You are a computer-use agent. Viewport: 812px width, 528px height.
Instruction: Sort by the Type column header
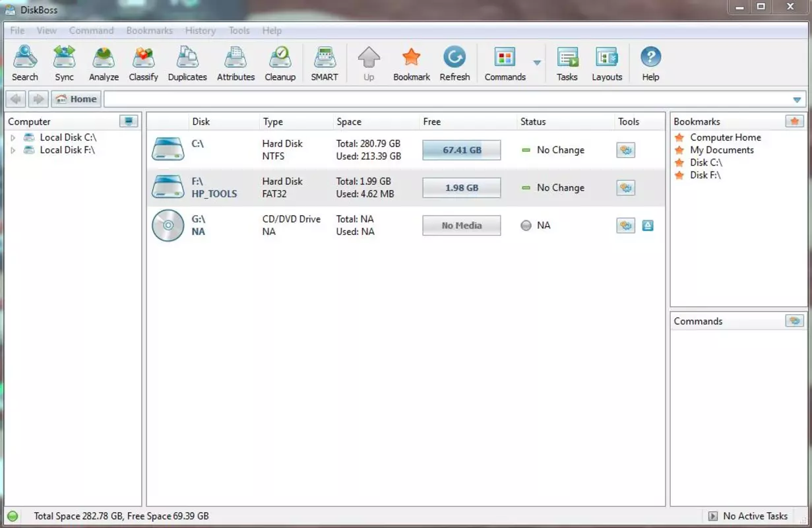point(273,121)
